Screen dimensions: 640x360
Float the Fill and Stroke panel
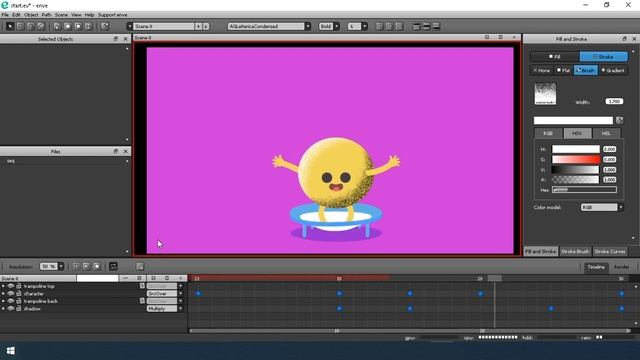pyautogui.click(x=624, y=39)
